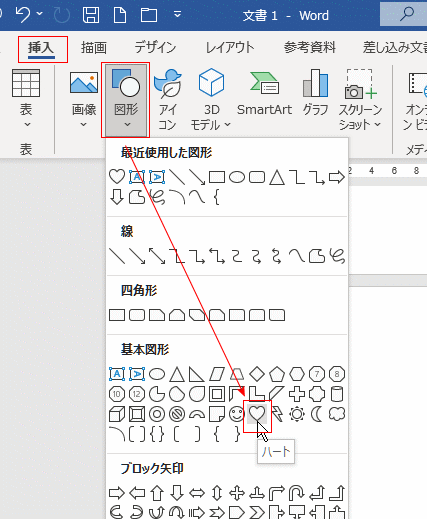Open the 表 table dropdown
The image size is (427, 519).
coord(26,99)
